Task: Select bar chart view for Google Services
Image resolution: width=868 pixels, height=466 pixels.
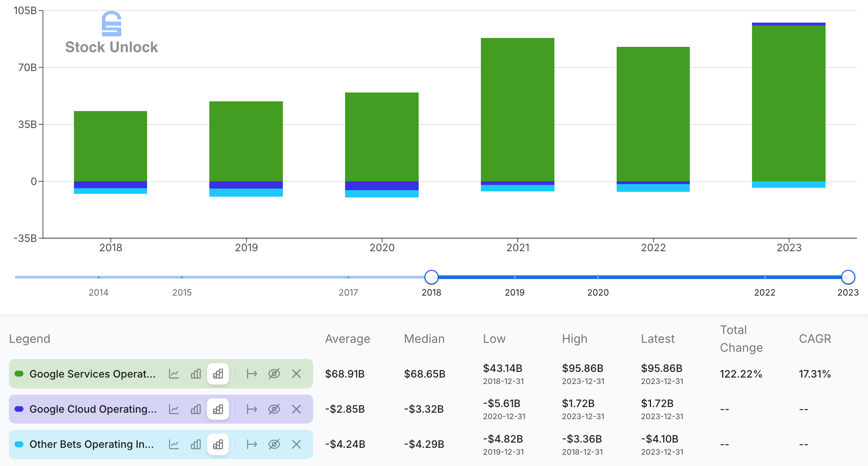Action: (x=196, y=374)
